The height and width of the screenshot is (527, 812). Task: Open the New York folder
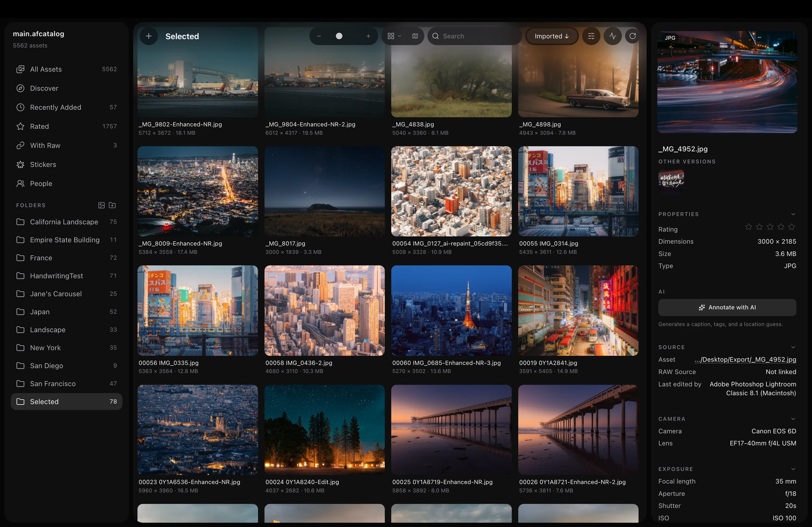point(67,348)
